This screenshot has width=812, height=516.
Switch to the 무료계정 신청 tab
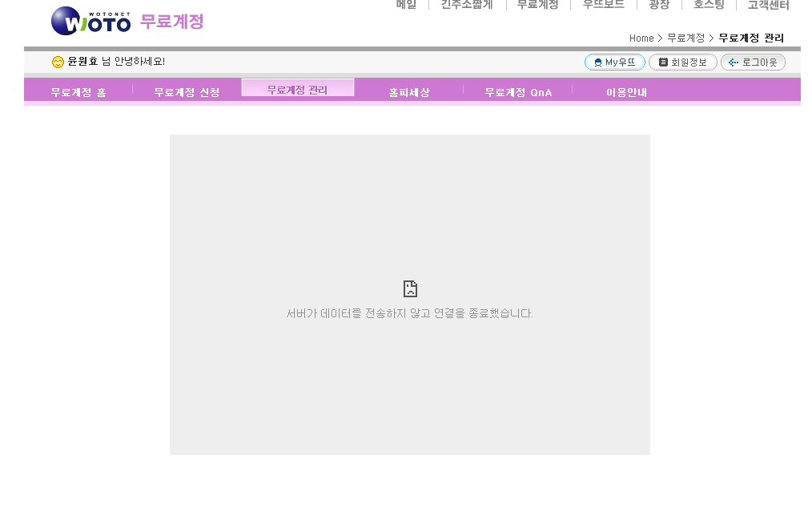(x=187, y=92)
